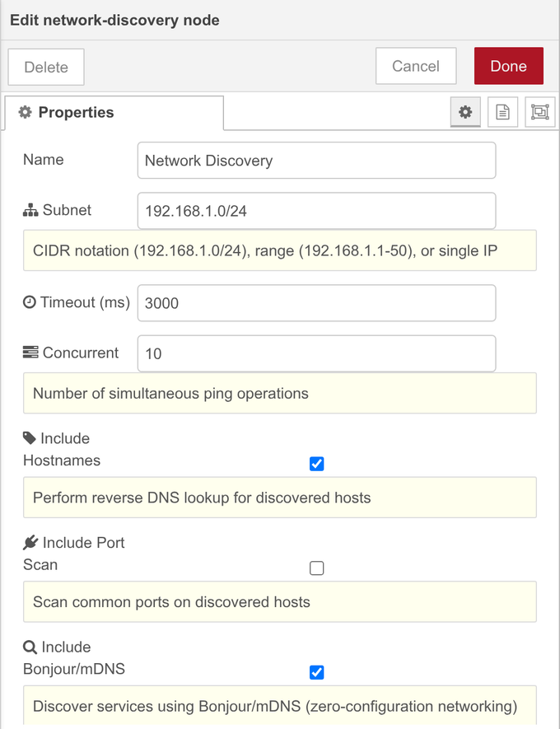
Task: Open the node properties gear icon
Action: (465, 112)
